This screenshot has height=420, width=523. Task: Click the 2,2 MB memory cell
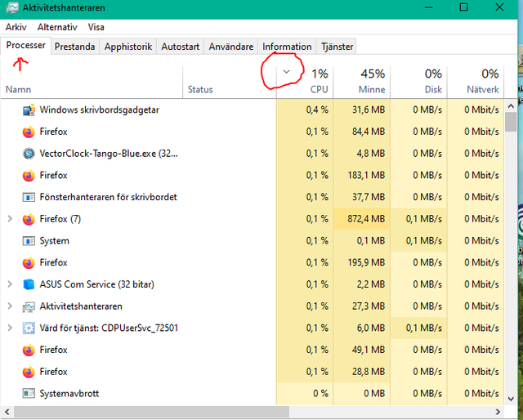tap(361, 284)
